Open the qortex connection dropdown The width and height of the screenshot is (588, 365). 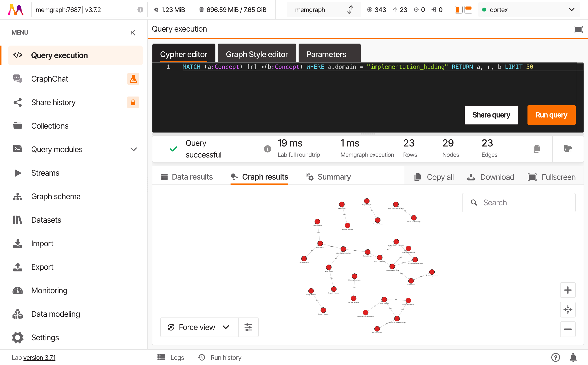click(572, 10)
